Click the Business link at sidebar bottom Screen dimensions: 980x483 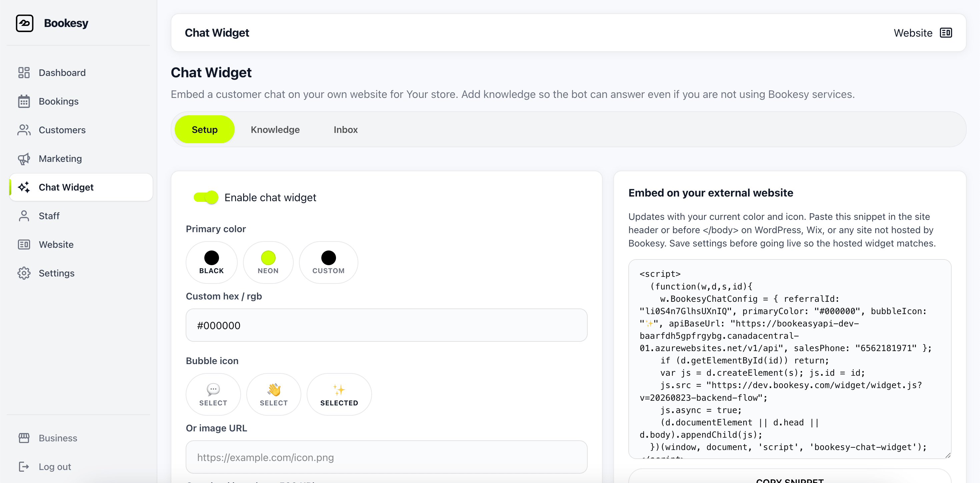(81, 438)
